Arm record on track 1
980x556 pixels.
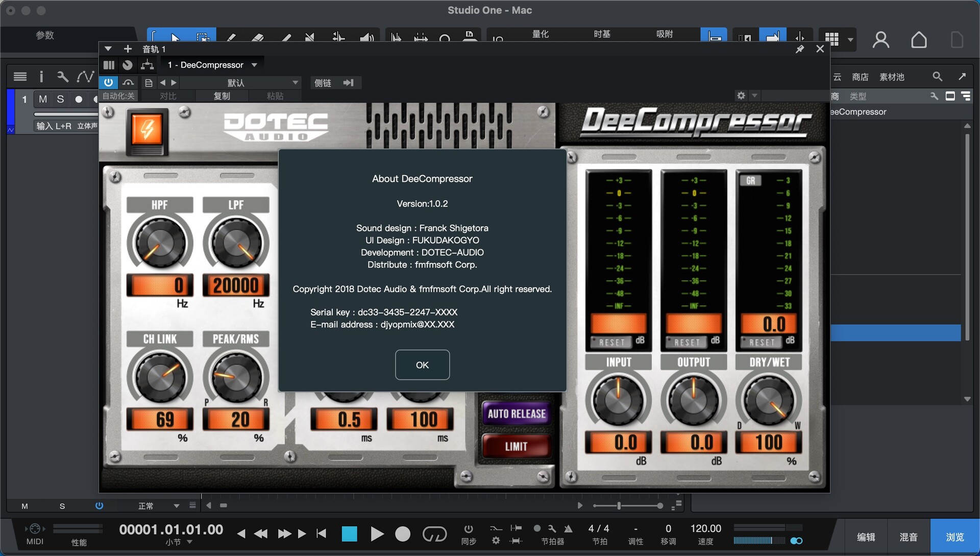[79, 99]
